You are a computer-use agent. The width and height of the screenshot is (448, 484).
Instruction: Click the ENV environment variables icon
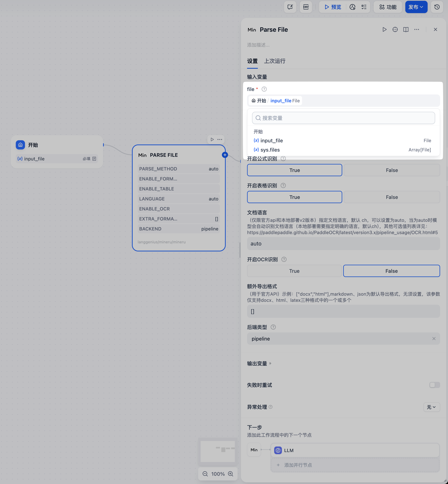pos(306,7)
